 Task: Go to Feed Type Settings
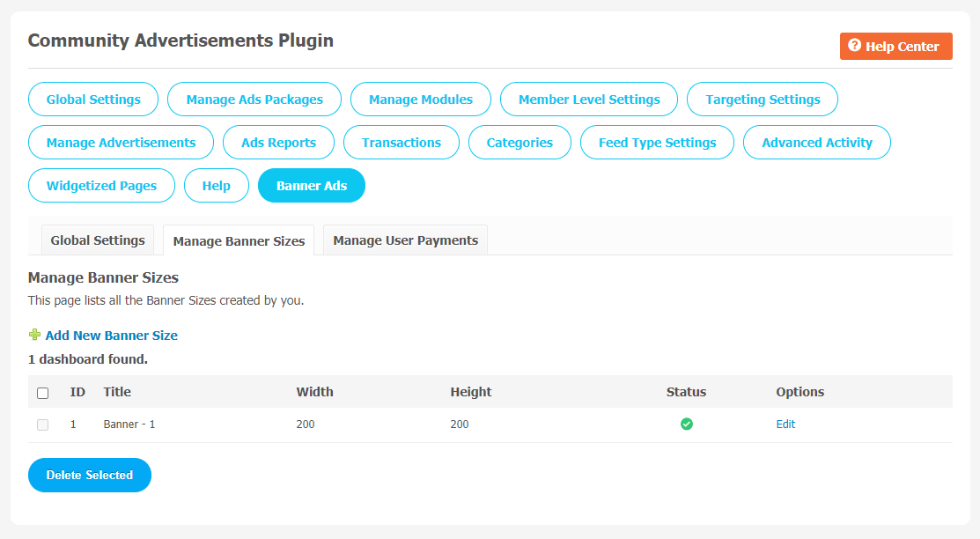tap(657, 143)
